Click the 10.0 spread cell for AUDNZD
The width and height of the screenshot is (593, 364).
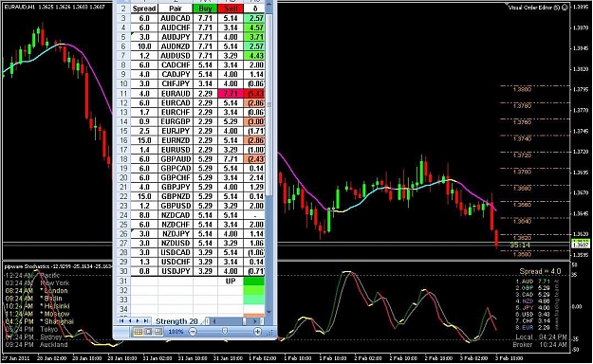(x=144, y=46)
